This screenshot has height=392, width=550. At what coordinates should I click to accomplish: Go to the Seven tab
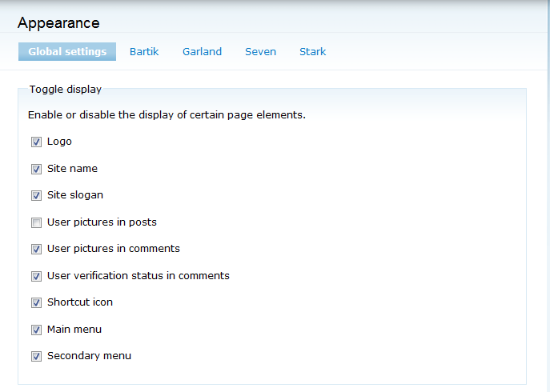pos(260,51)
